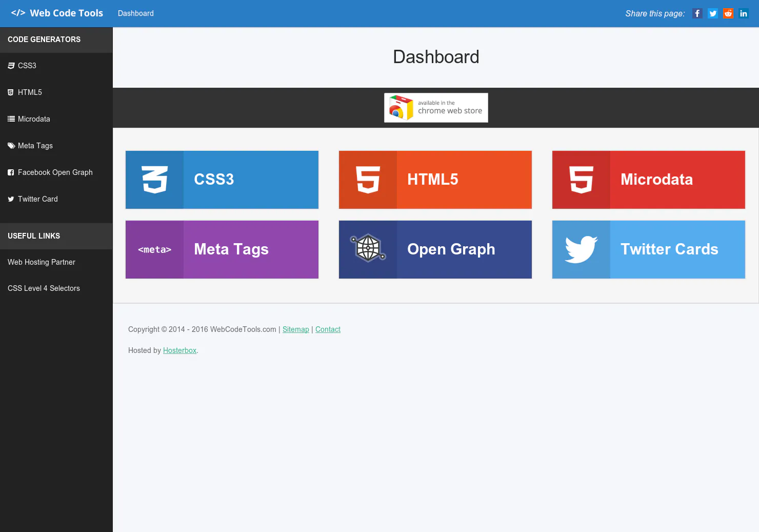This screenshot has height=532, width=759.
Task: Select Microdata text in sidebar
Action: pos(34,119)
